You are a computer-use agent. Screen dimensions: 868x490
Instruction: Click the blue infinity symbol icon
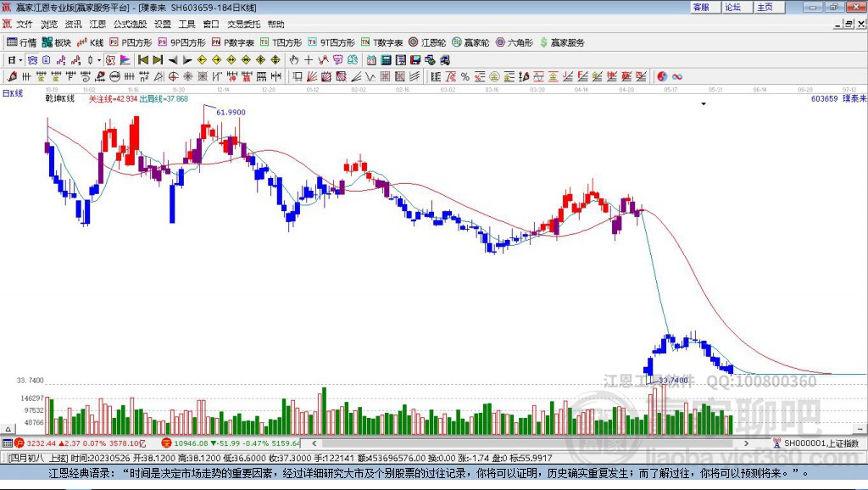tap(677, 77)
